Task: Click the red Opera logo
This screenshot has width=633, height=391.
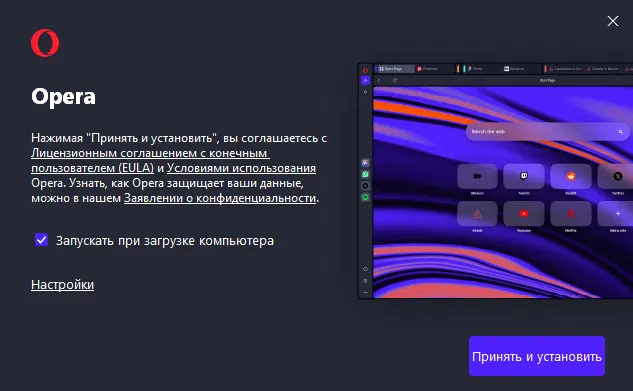Action: (x=45, y=43)
